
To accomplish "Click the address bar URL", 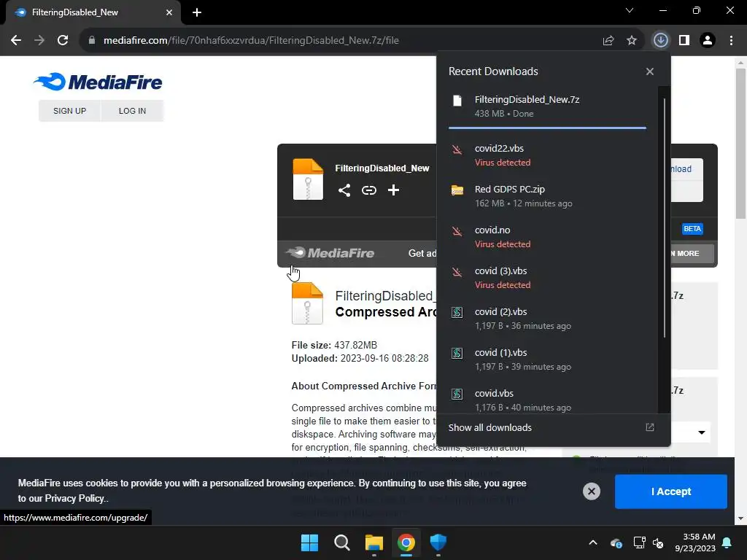I will [x=251, y=41].
